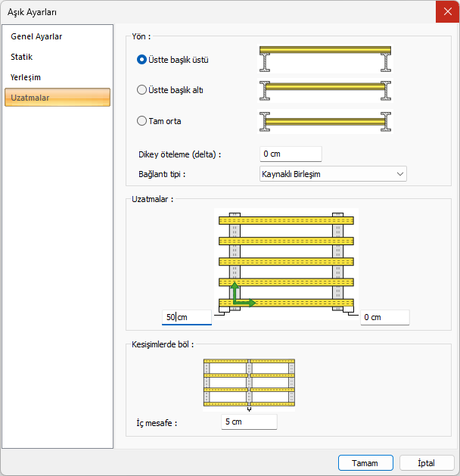Click the 'Kesişimlerde böl' diagram image
Screen dimensions: 460x476
click(249, 384)
